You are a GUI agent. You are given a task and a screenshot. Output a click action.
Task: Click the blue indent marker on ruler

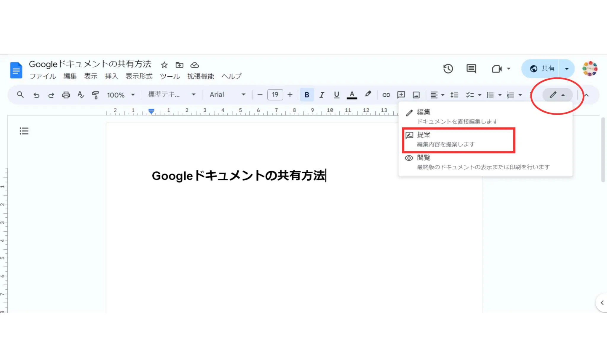151,111
